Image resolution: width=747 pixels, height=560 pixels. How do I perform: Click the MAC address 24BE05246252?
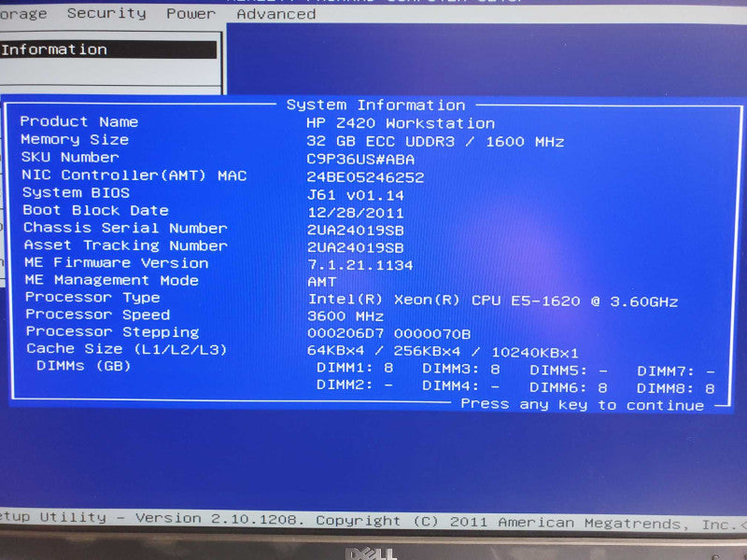coord(365,177)
